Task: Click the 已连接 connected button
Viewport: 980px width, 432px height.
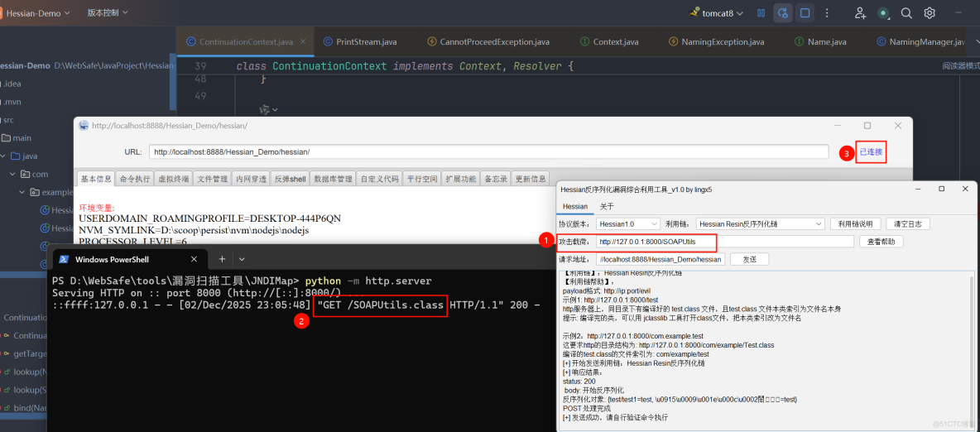Action: pos(871,152)
